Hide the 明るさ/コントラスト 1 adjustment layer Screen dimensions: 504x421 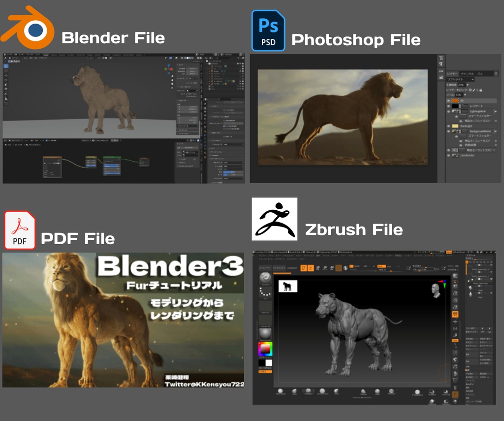pyautogui.click(x=448, y=150)
